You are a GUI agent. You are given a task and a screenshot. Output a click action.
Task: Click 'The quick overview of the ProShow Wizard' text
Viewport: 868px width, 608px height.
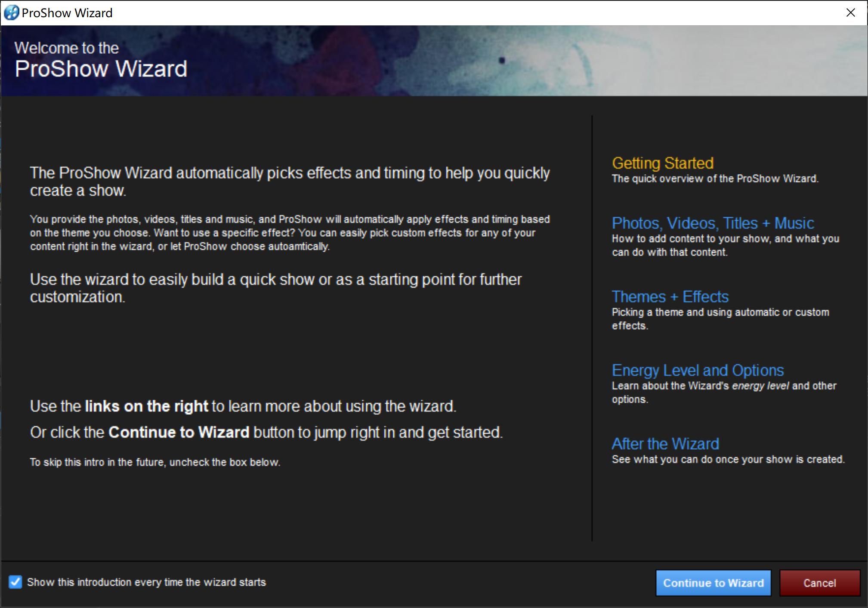click(715, 179)
